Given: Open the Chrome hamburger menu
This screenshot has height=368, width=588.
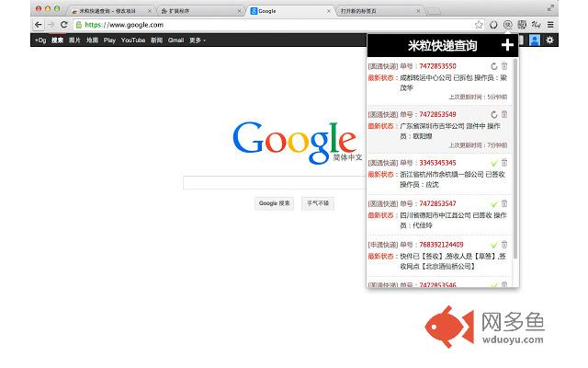Looking at the screenshot, I should (550, 25).
